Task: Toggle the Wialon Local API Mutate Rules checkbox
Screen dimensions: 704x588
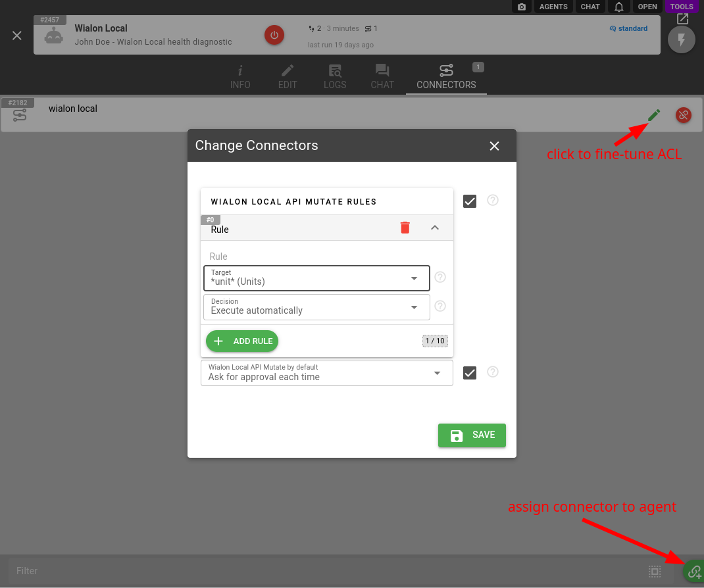Action: (x=470, y=201)
